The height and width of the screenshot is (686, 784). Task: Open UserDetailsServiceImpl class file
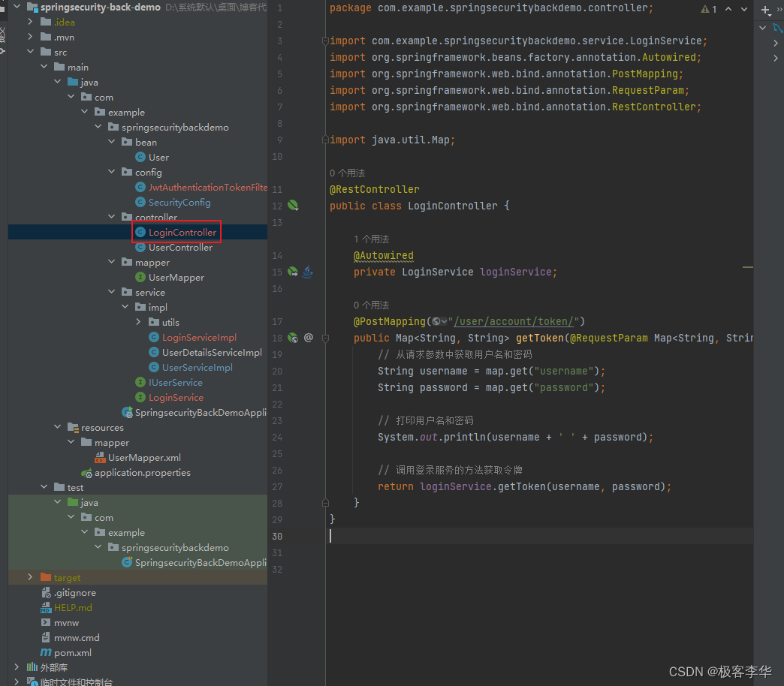click(x=206, y=352)
